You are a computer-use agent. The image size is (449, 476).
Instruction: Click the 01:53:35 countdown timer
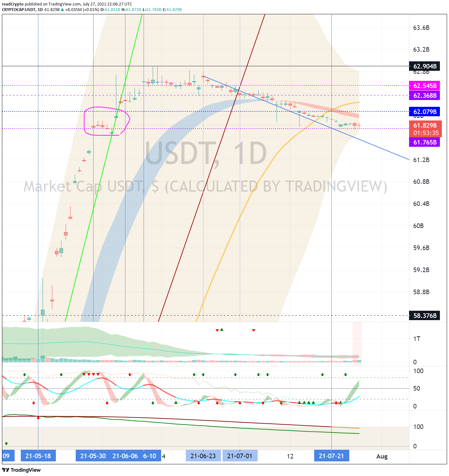426,133
